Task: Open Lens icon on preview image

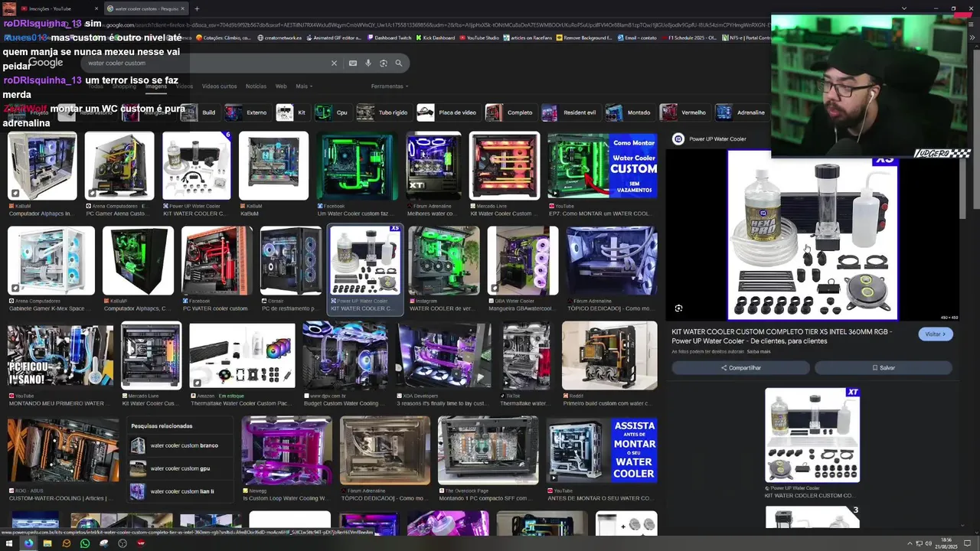Action: click(678, 308)
